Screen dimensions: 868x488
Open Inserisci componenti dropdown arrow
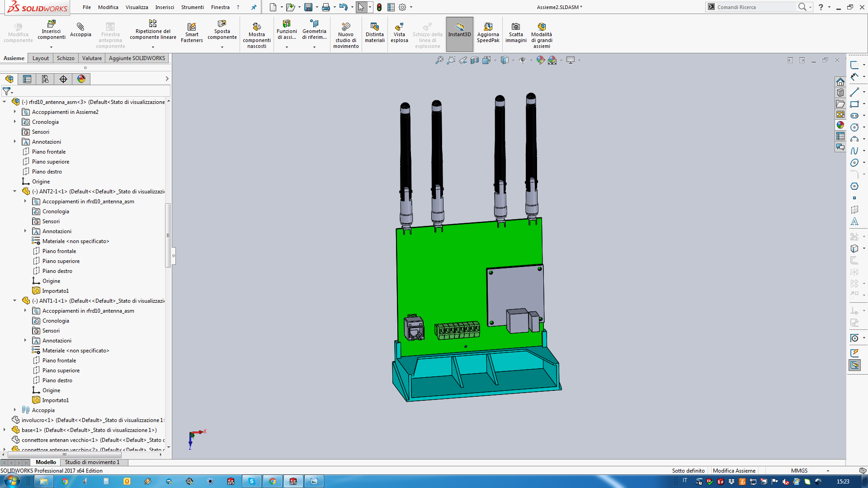pyautogui.click(x=51, y=47)
